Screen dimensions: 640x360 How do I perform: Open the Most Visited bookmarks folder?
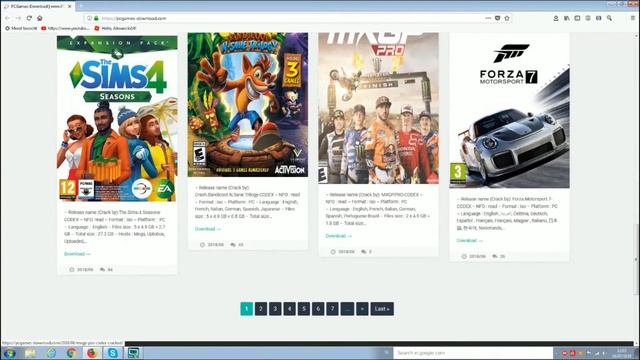(21, 29)
